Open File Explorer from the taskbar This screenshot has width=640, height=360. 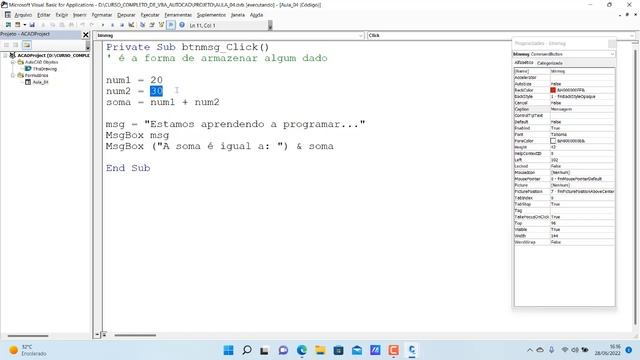coord(320,350)
